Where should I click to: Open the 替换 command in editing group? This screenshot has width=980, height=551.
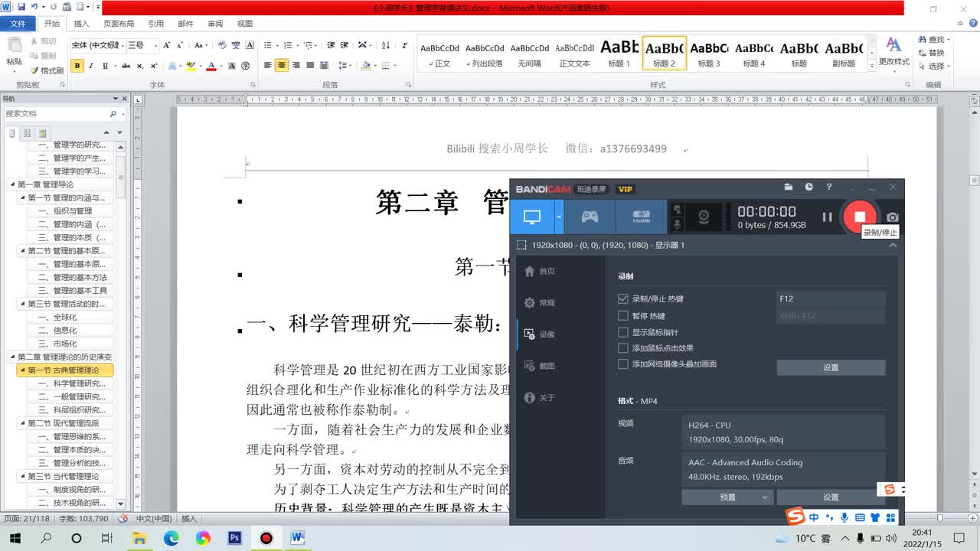[930, 53]
